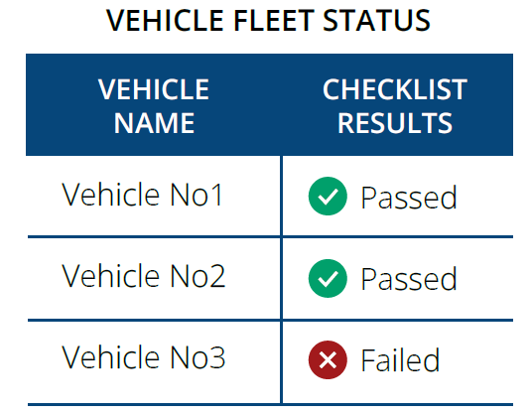
Task: Select the green checkmark icon beside Vehicle No2
Action: click(x=328, y=278)
